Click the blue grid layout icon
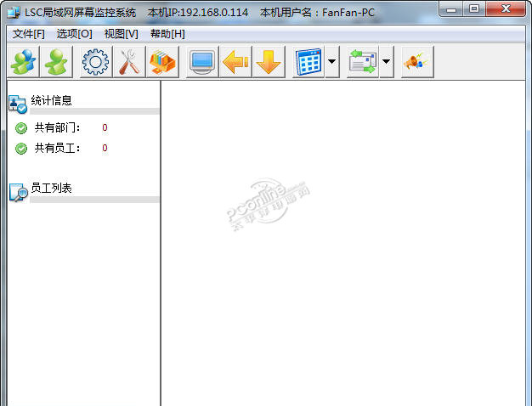Image resolution: width=532 pixels, height=406 pixels. [x=308, y=62]
